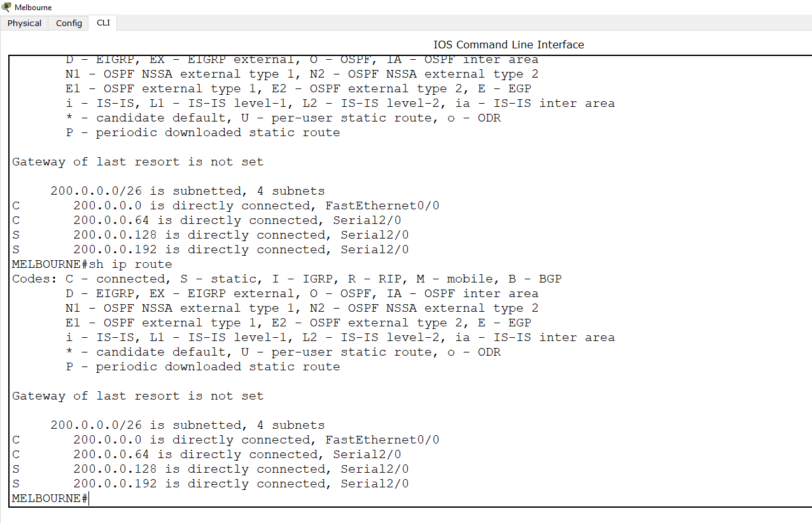
Task: Click the Melbourne window title text
Action: [x=33, y=8]
